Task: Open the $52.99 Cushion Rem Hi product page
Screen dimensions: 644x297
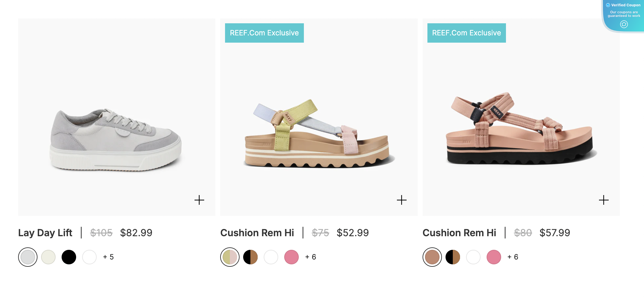Action: pos(257,233)
